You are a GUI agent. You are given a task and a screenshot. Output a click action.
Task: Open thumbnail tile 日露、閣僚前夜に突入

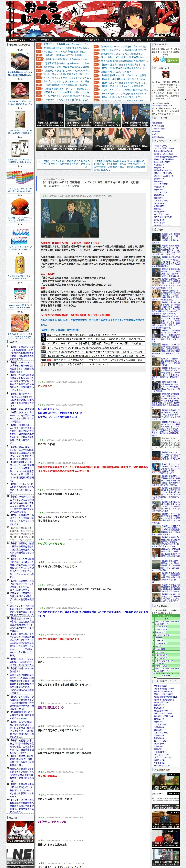pos(50,115)
